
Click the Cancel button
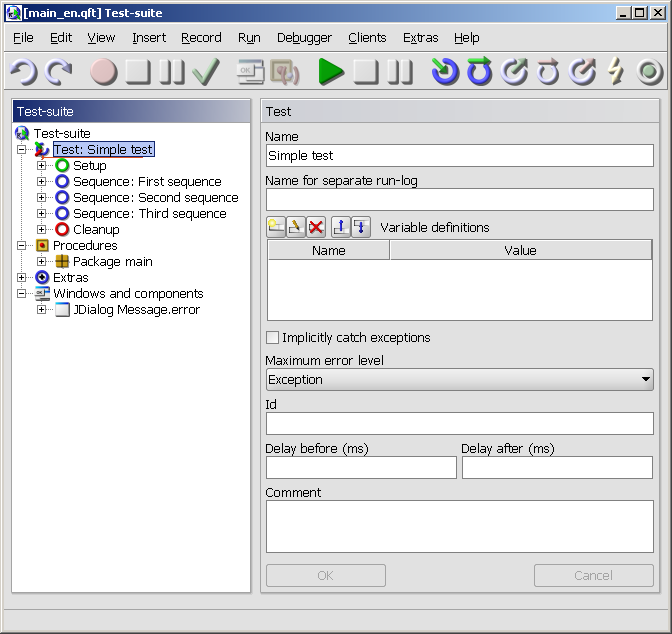click(594, 575)
